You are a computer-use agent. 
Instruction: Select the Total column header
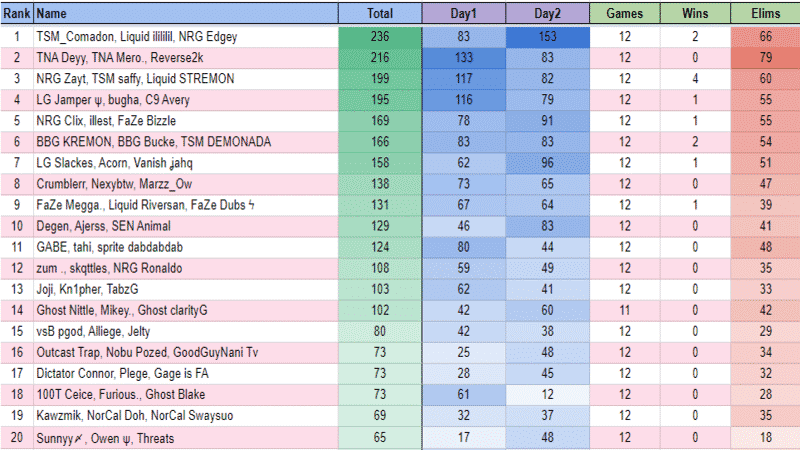pos(380,13)
